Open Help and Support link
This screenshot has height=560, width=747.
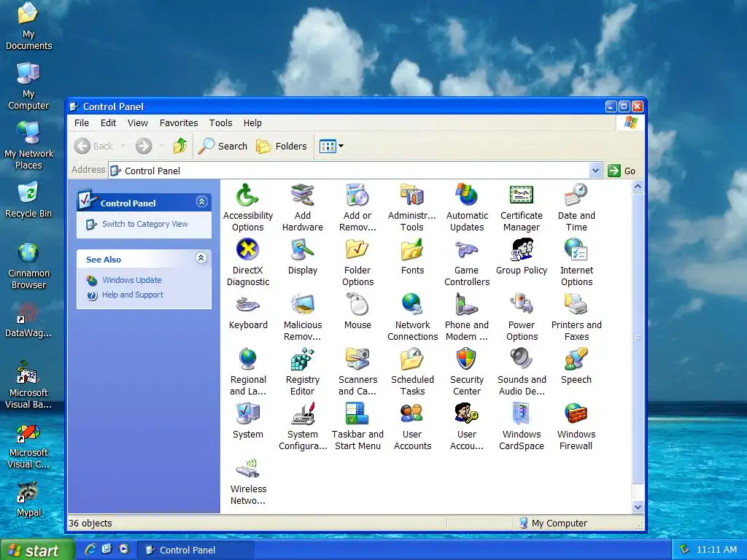click(x=133, y=295)
